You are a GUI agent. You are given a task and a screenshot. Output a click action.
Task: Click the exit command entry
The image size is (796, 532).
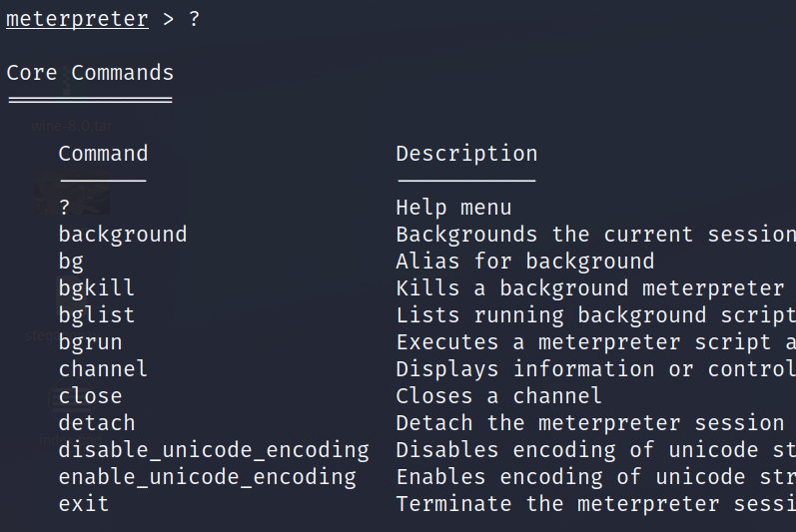84,504
